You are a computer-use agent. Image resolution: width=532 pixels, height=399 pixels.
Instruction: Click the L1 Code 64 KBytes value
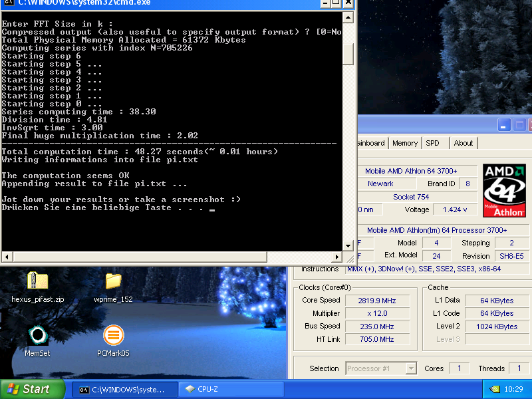click(x=497, y=313)
